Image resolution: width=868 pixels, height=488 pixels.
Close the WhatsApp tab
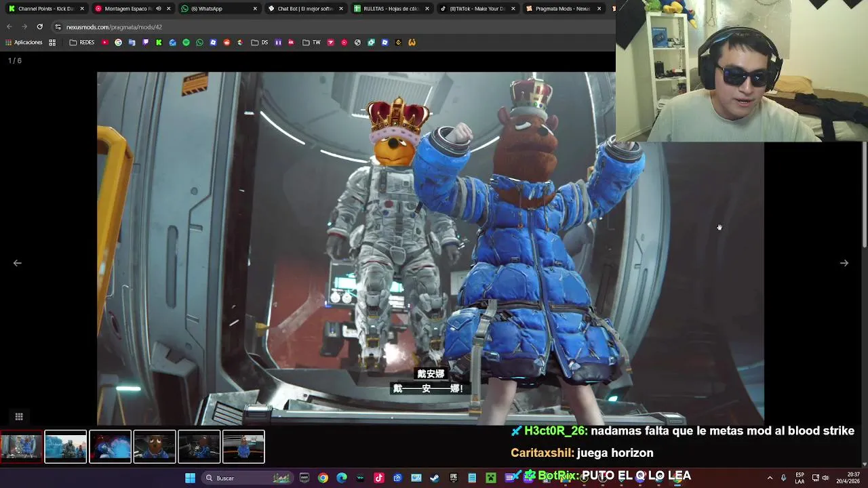(x=255, y=9)
